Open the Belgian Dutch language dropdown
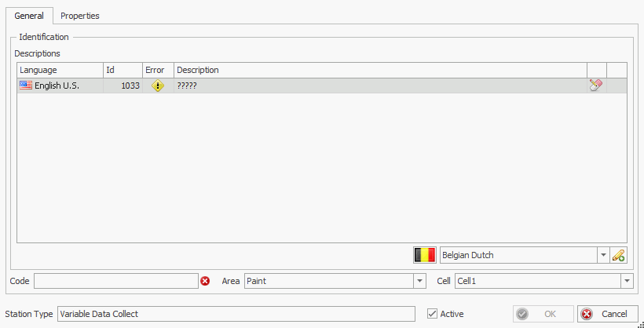644x328 pixels. click(x=603, y=255)
